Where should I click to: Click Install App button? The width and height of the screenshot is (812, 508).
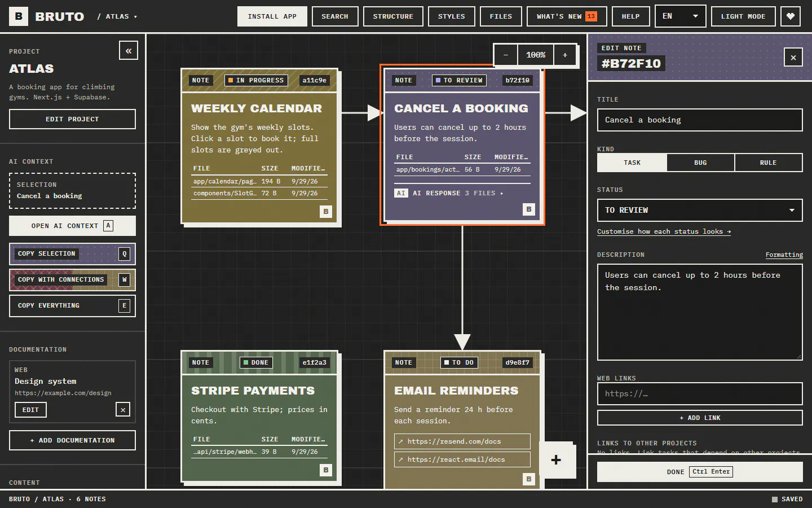pos(272,16)
